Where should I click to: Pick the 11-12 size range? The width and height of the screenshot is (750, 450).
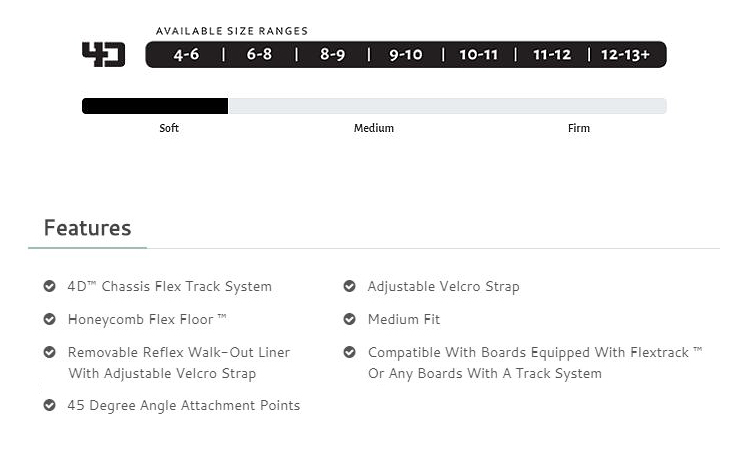point(552,55)
